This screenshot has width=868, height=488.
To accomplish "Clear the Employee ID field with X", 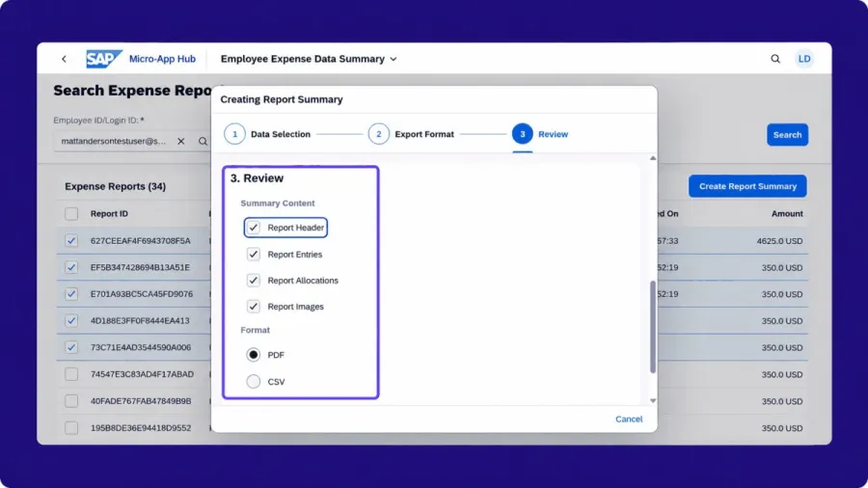I will [181, 141].
